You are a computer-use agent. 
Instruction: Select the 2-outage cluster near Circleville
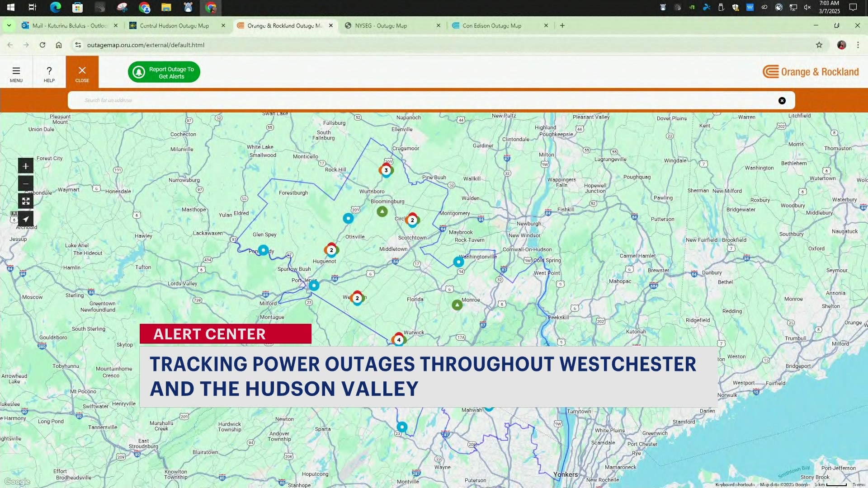(412, 220)
